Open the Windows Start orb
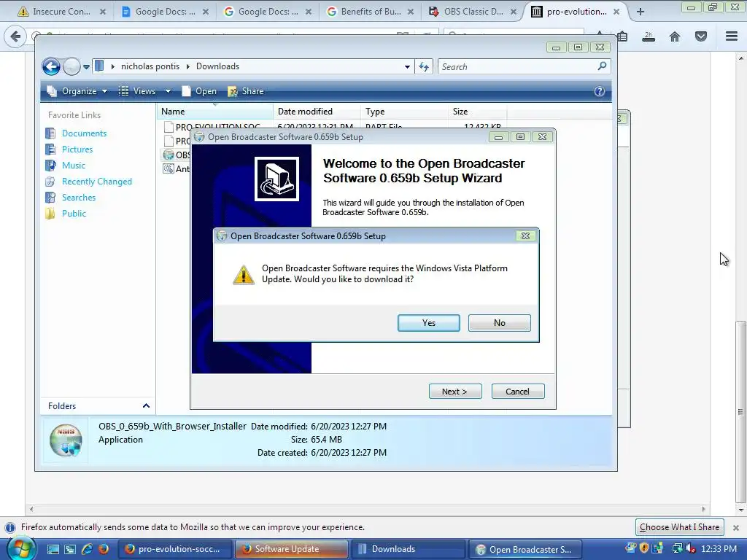 click(21, 549)
